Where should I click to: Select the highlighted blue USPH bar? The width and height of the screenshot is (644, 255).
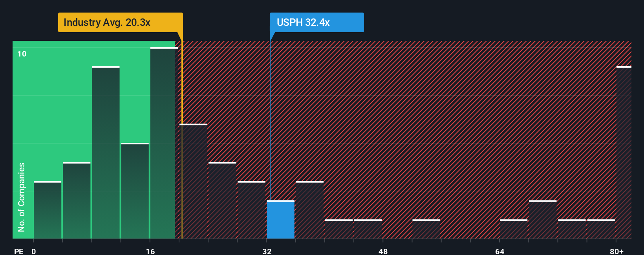click(x=280, y=220)
